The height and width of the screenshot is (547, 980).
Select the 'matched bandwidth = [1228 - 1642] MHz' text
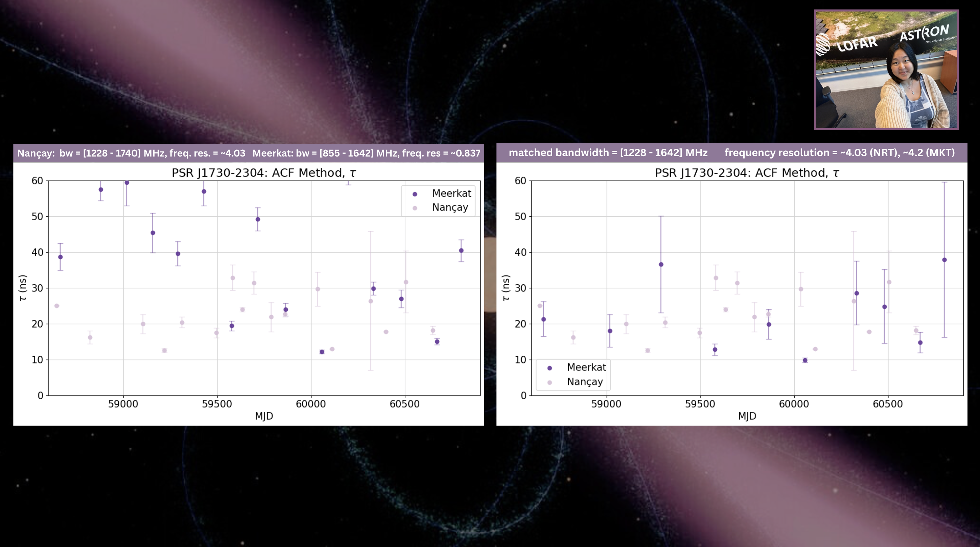(x=608, y=152)
